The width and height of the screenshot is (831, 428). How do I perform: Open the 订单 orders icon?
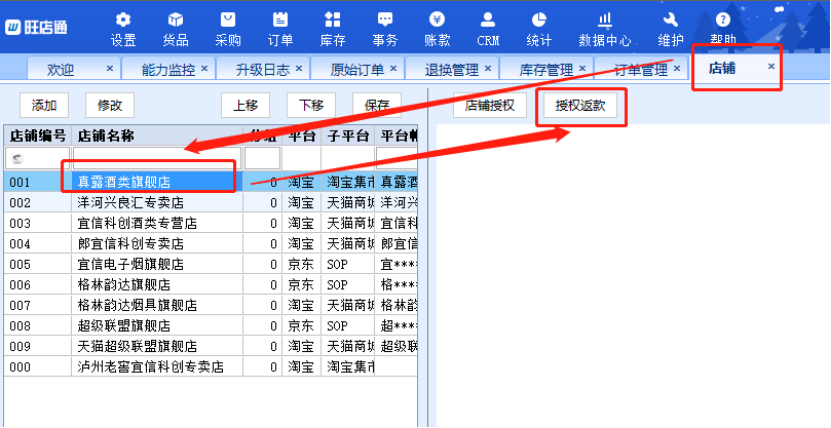280,20
